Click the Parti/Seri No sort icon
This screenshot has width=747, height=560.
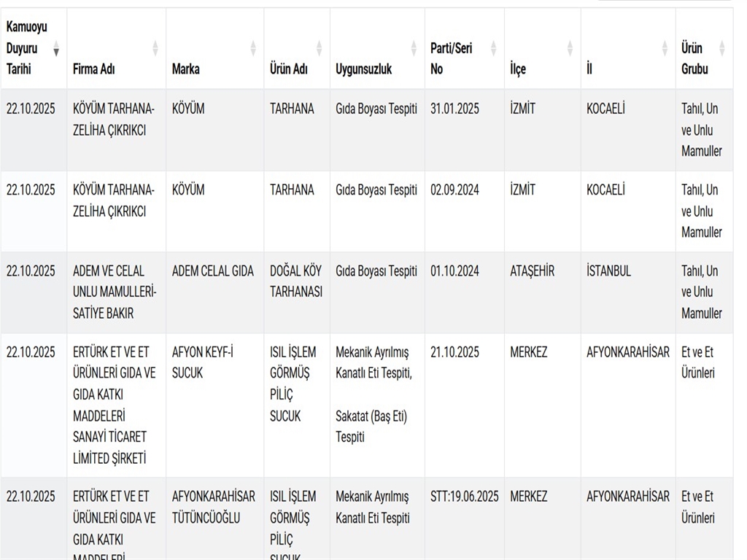coord(493,49)
